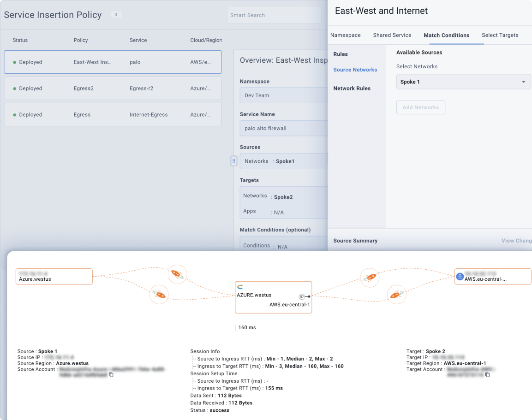Copy the Target Account ID

[x=487, y=375]
